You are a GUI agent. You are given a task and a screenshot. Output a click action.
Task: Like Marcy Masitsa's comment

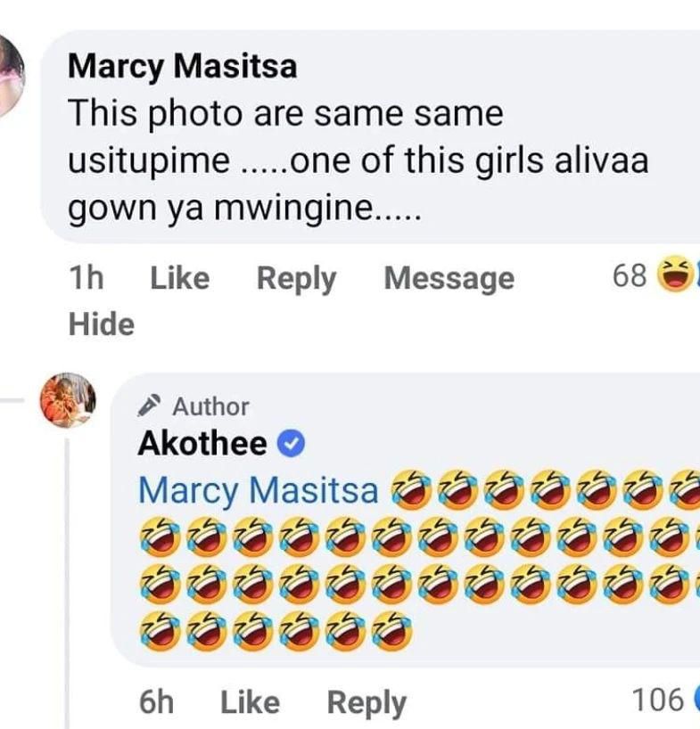[x=179, y=278]
